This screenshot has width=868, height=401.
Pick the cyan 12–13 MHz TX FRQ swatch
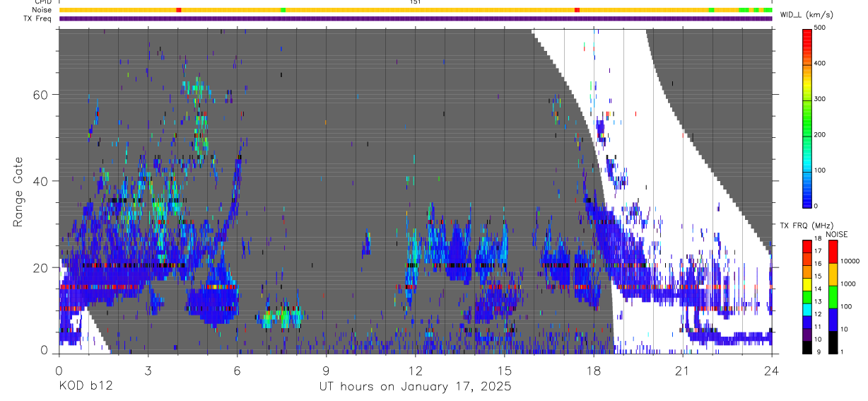pyautogui.click(x=807, y=308)
